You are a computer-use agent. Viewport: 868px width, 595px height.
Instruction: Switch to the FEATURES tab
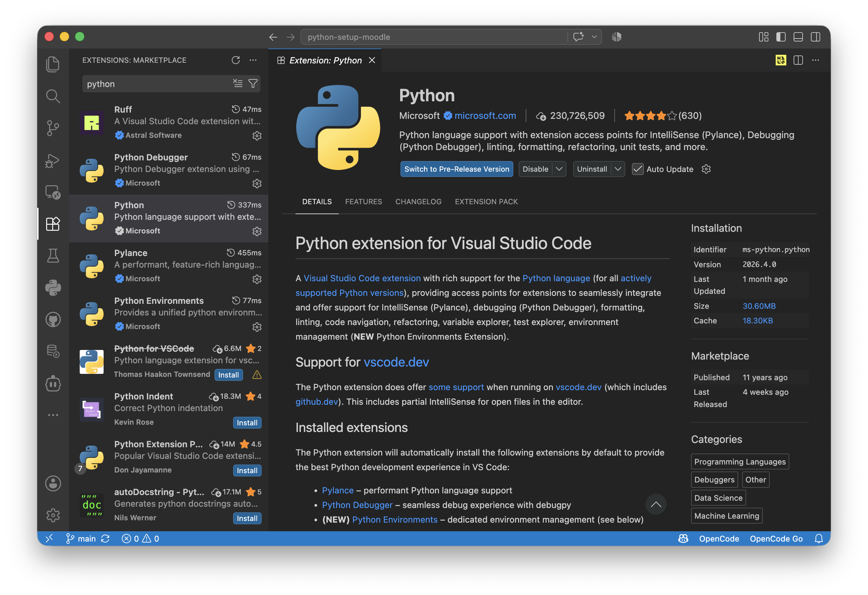pyautogui.click(x=363, y=202)
